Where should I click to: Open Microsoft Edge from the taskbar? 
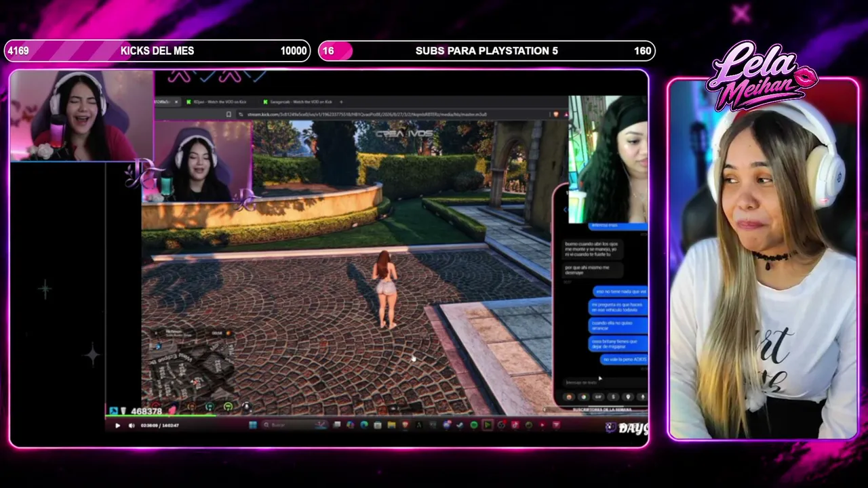tap(364, 425)
